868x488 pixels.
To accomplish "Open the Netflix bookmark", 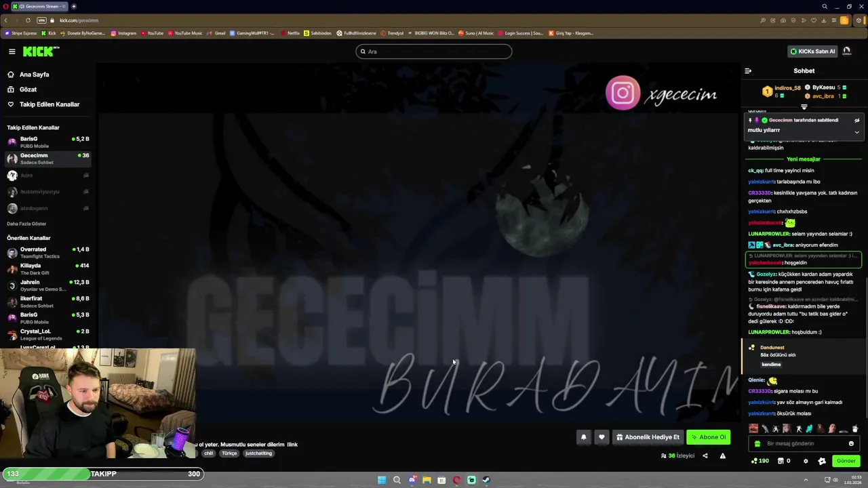I will point(290,33).
